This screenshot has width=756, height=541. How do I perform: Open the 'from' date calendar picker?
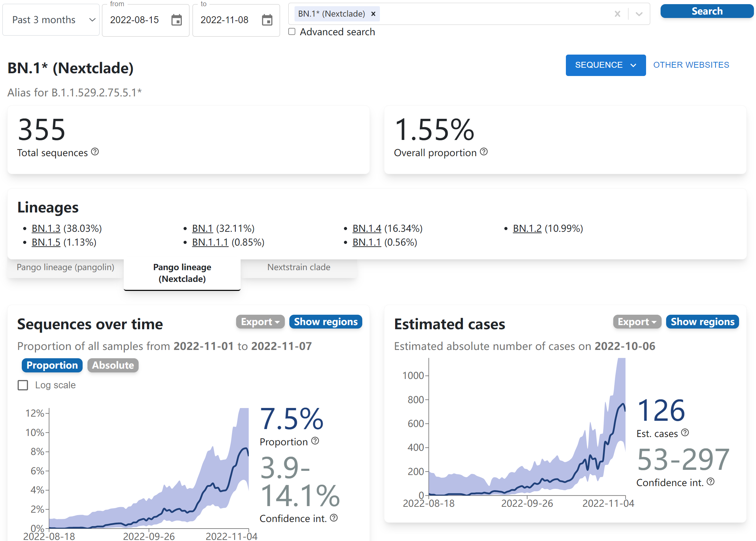177,20
